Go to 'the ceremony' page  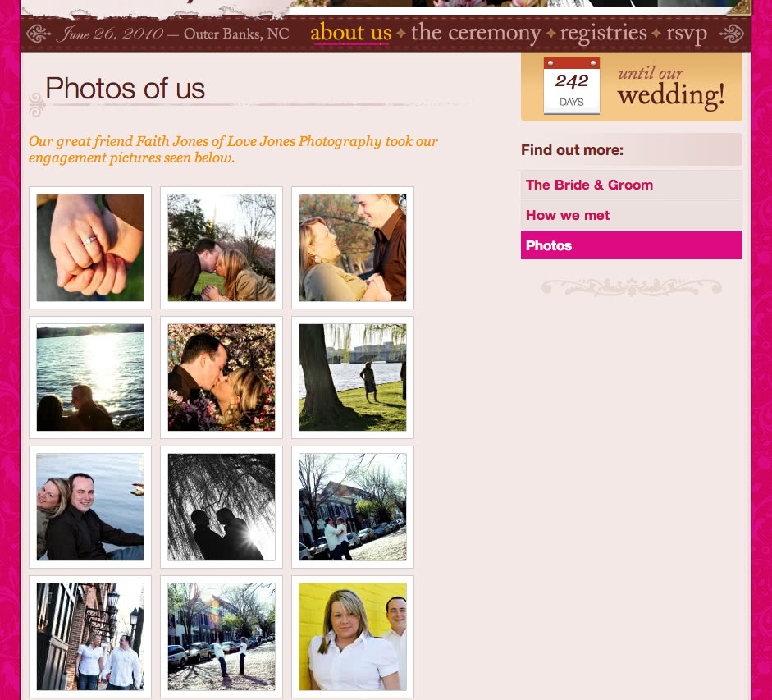(x=476, y=33)
